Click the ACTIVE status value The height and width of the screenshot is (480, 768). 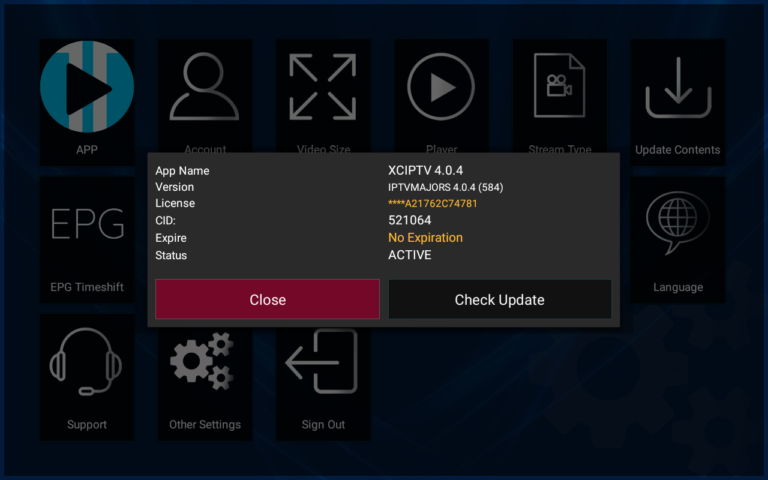410,255
